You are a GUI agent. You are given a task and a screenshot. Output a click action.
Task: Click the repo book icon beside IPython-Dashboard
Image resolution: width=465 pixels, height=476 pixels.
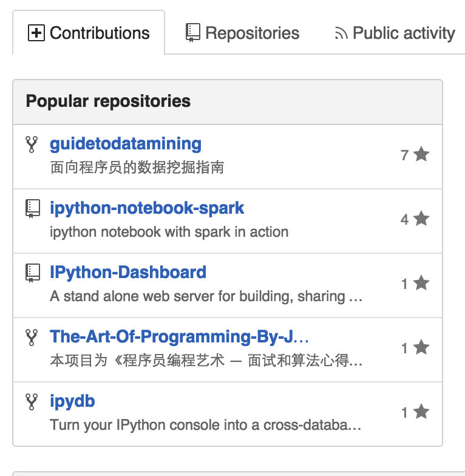[x=33, y=273]
